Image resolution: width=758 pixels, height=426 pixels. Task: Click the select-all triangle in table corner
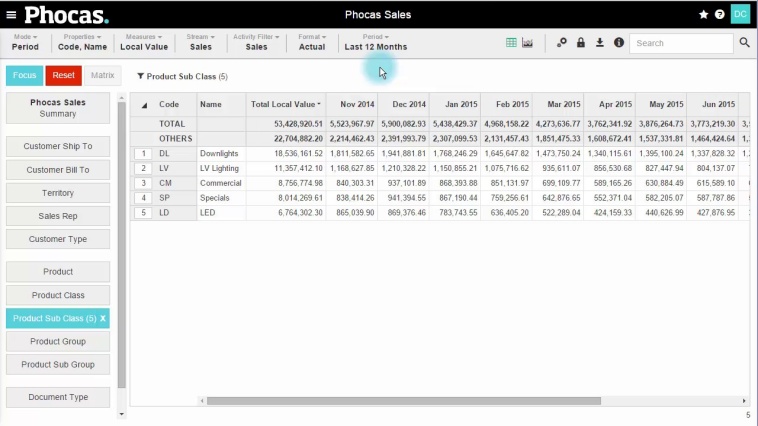pos(144,105)
